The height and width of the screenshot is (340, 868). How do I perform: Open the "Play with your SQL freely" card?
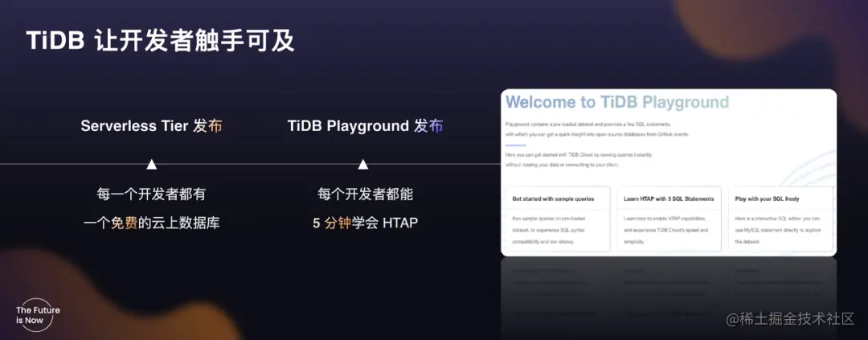(780, 219)
